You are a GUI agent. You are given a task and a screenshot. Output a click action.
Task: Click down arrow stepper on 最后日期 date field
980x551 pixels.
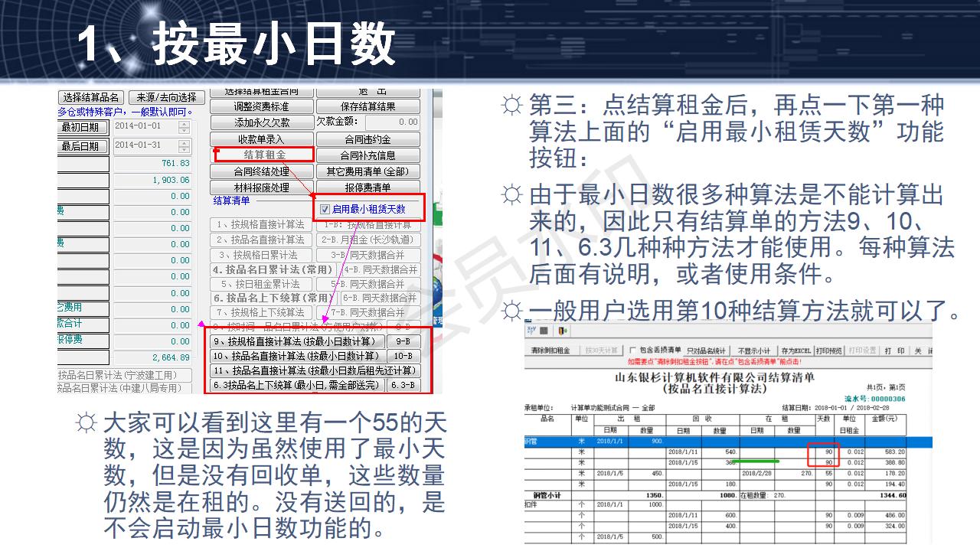tap(182, 150)
